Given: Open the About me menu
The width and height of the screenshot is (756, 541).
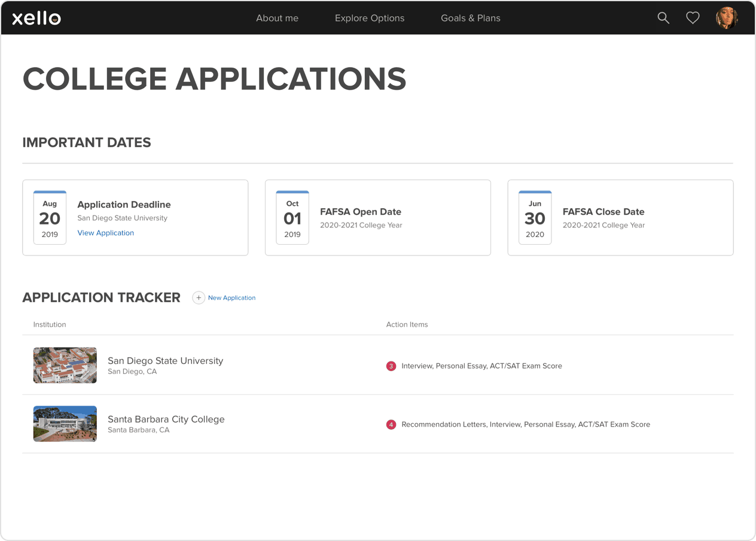Looking at the screenshot, I should 277,18.
